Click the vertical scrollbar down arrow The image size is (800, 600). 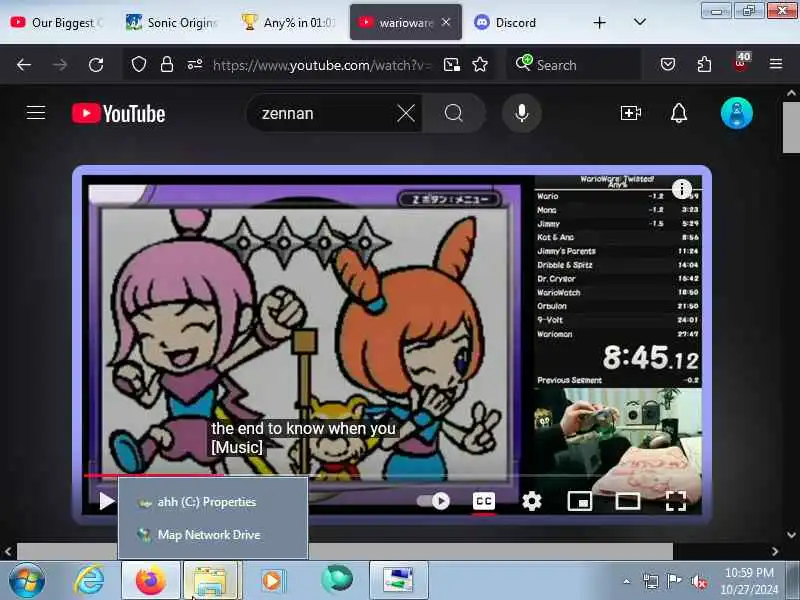(x=791, y=535)
